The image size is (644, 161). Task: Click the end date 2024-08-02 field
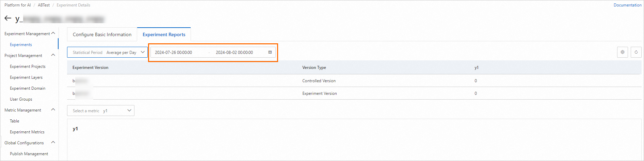(234, 53)
